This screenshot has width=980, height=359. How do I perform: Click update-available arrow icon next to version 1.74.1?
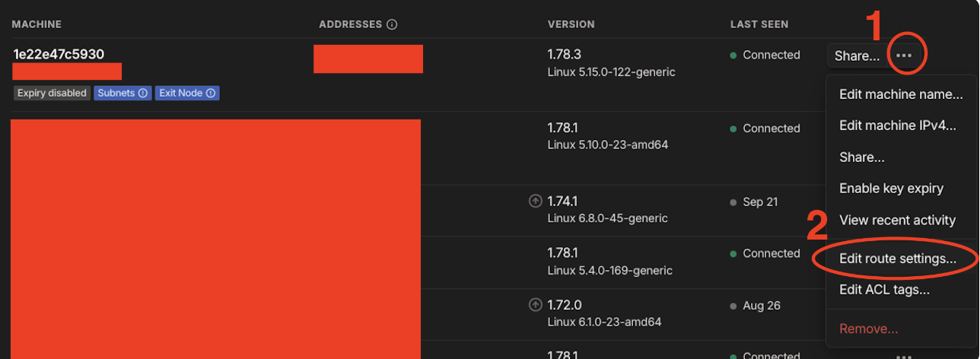pos(536,202)
